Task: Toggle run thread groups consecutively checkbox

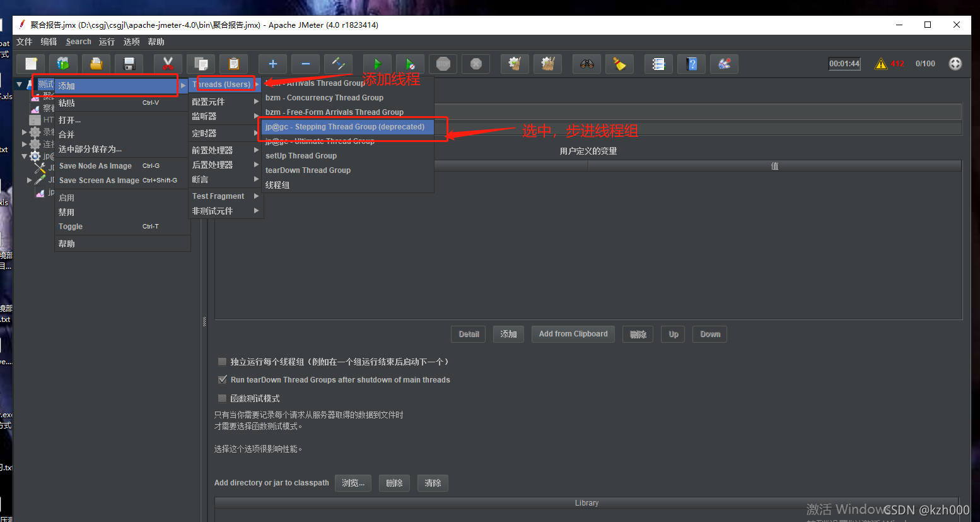Action: point(222,362)
